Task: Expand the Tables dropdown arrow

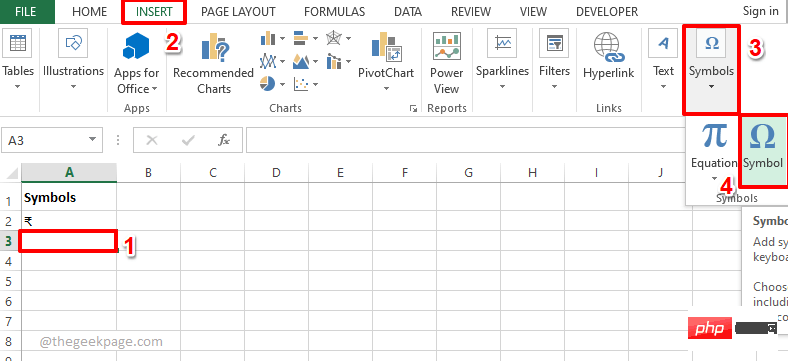Action: coord(18,87)
